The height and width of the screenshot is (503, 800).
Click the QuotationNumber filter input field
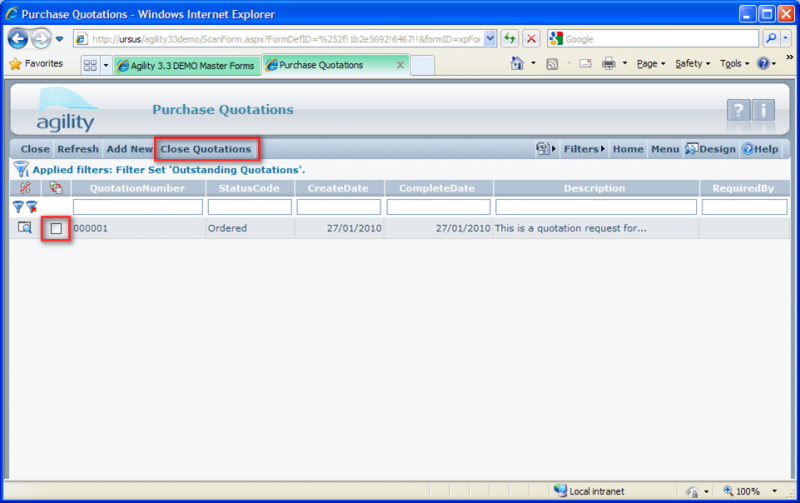138,207
